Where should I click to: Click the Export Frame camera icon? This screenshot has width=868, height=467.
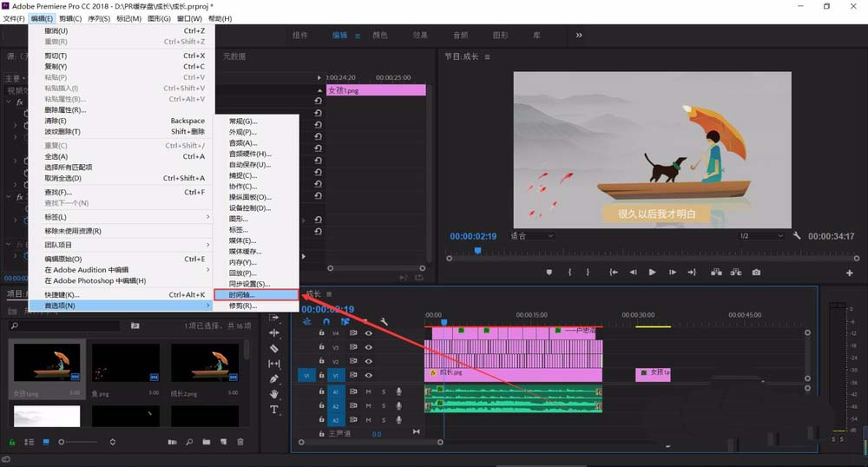pos(756,273)
